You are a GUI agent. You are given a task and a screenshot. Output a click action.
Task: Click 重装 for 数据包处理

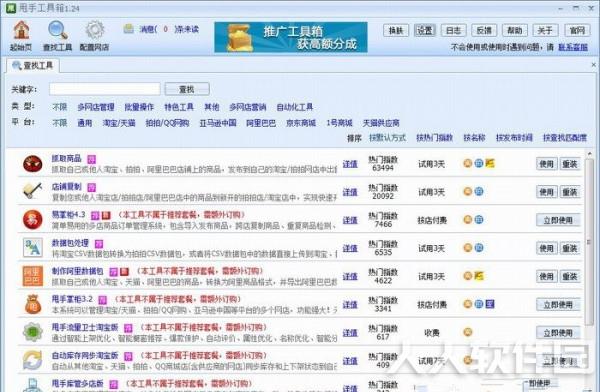[x=570, y=248]
